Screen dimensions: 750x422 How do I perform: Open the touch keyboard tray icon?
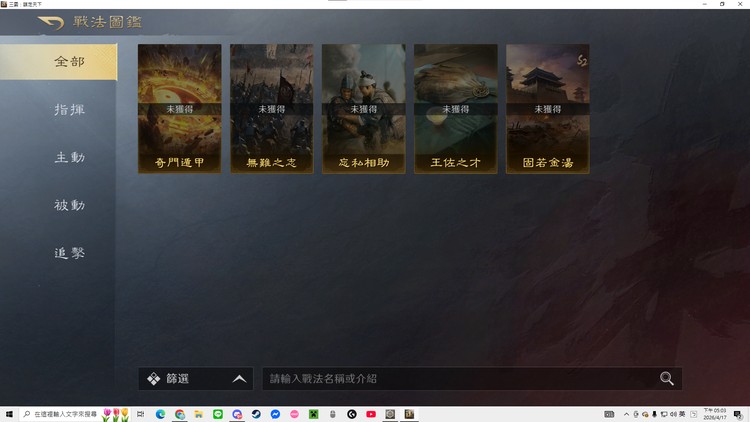(609, 414)
